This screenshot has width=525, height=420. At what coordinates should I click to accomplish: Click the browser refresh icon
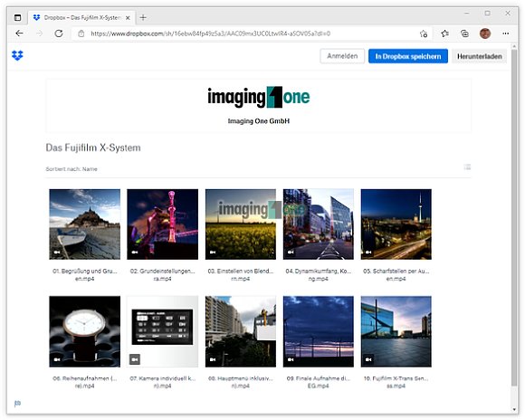tap(59, 33)
